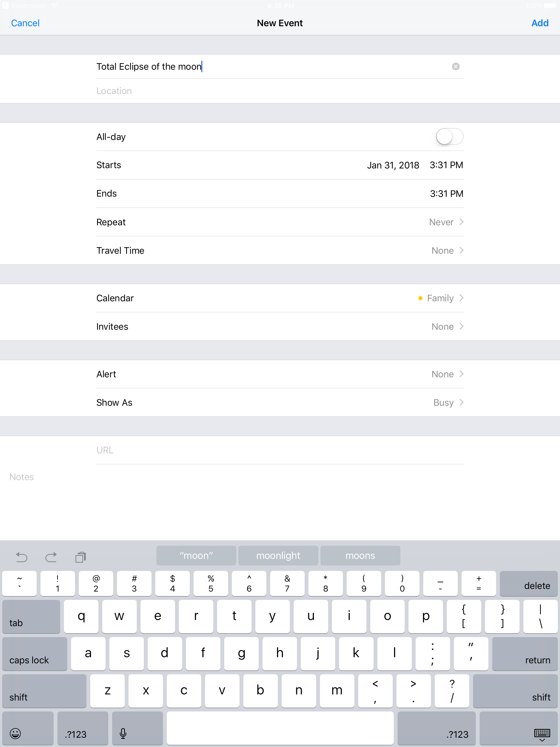This screenshot has height=747, width=560.
Task: Select the yellow Family calendar color dot
Action: 420,298
